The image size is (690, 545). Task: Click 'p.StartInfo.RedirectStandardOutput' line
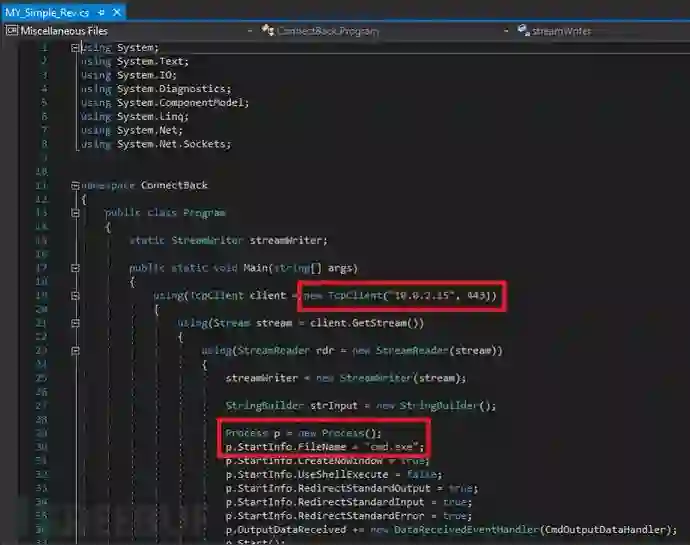click(x=352, y=489)
